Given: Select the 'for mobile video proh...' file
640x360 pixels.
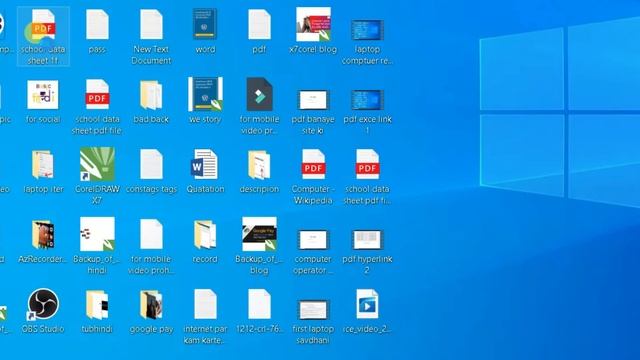Looking at the screenshot, I should (x=151, y=234).
